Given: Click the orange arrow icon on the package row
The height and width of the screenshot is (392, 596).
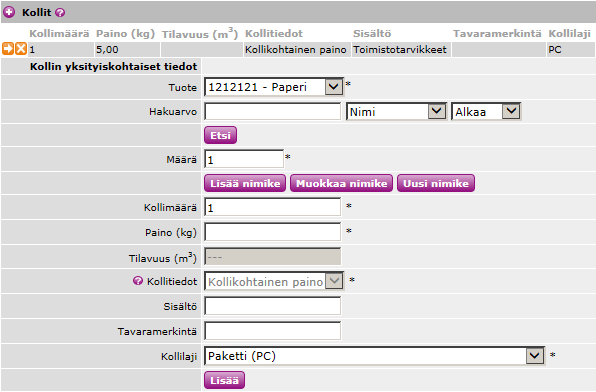Looking at the screenshot, I should [8, 49].
